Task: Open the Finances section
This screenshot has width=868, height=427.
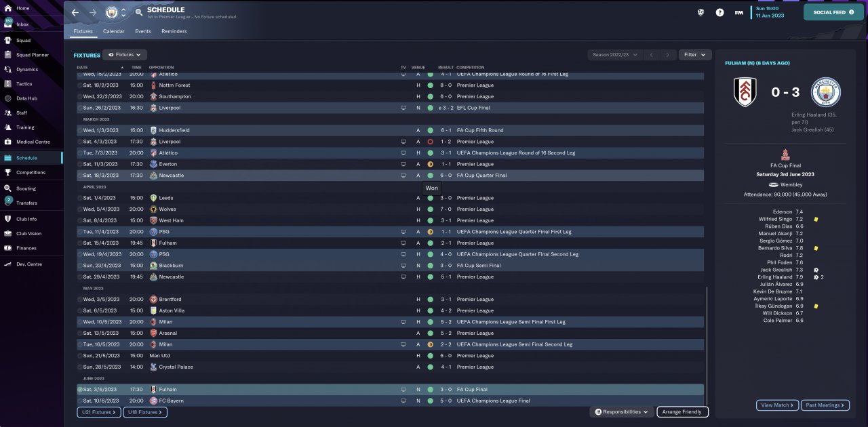Action: click(x=31, y=248)
